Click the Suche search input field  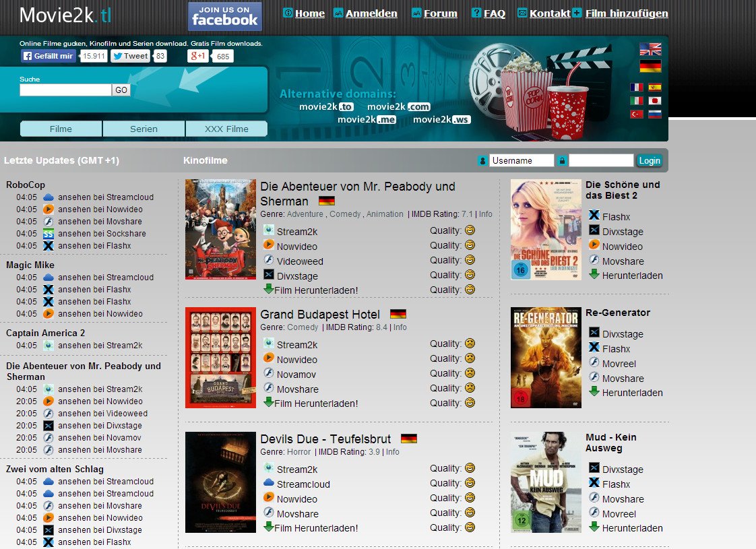(65, 90)
